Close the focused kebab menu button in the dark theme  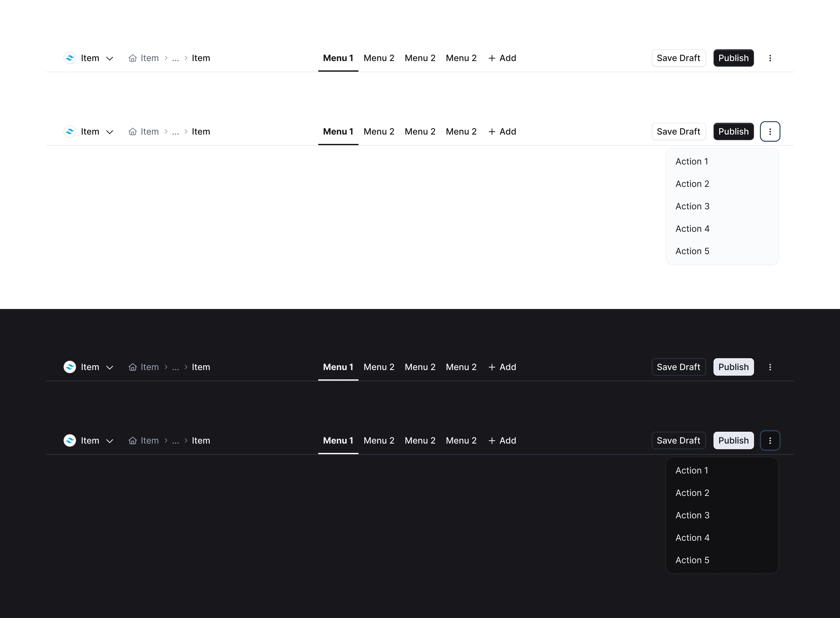click(770, 440)
